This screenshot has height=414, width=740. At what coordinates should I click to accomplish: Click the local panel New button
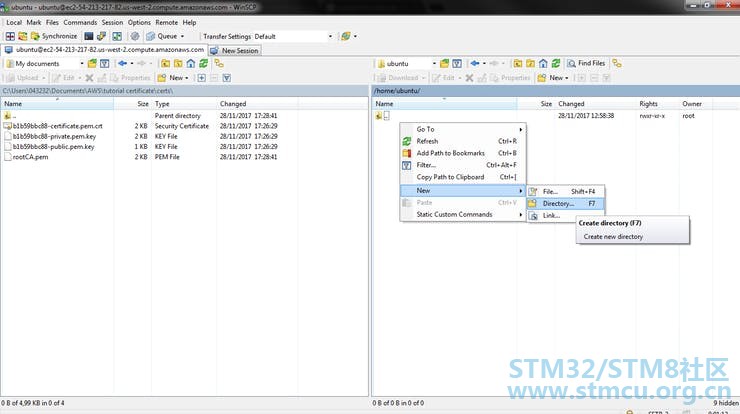click(173, 78)
